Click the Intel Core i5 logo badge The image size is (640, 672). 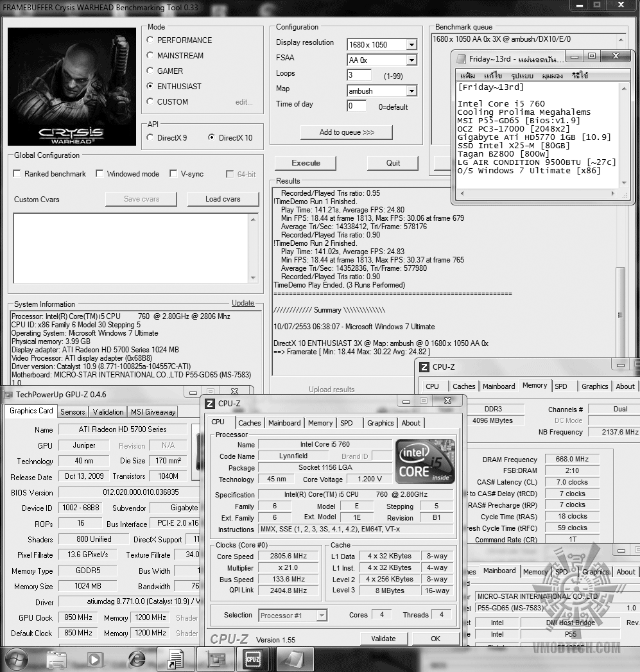tap(425, 461)
